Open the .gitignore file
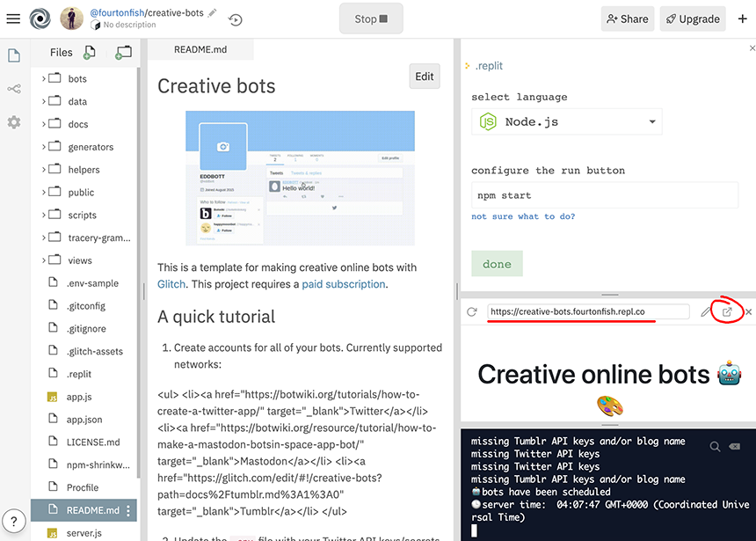The width and height of the screenshot is (756, 541). (84, 328)
